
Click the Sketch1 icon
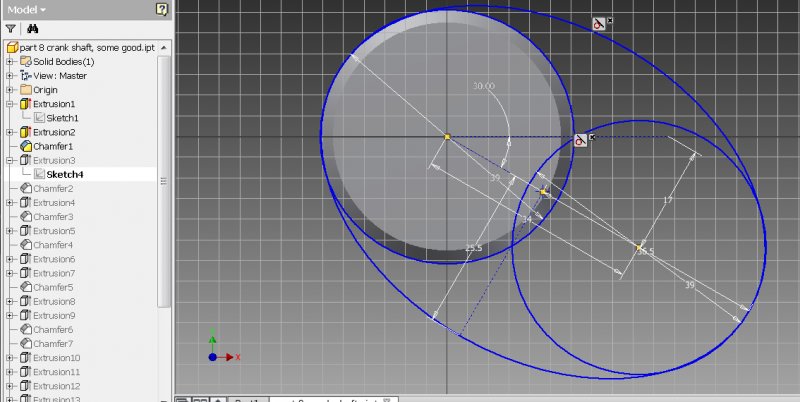coord(39,118)
